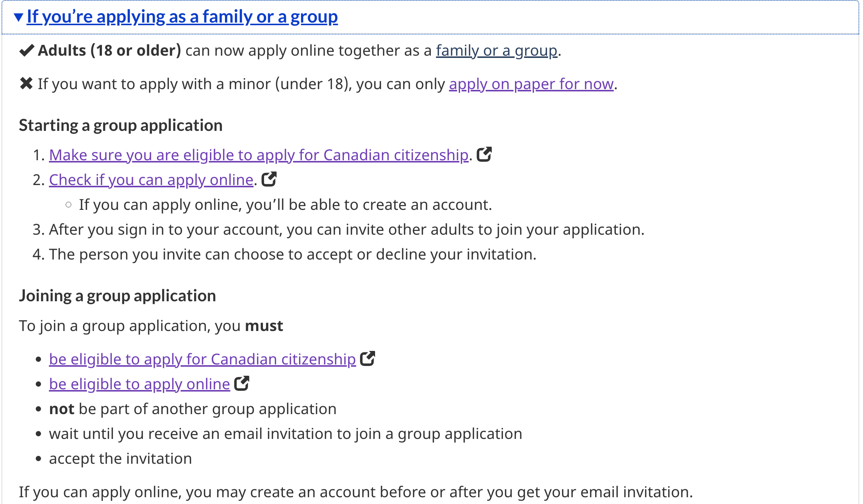The height and width of the screenshot is (504, 863).
Task: Open 'Make sure you are eligible to apply for Canadian citizenship'
Action: point(259,155)
